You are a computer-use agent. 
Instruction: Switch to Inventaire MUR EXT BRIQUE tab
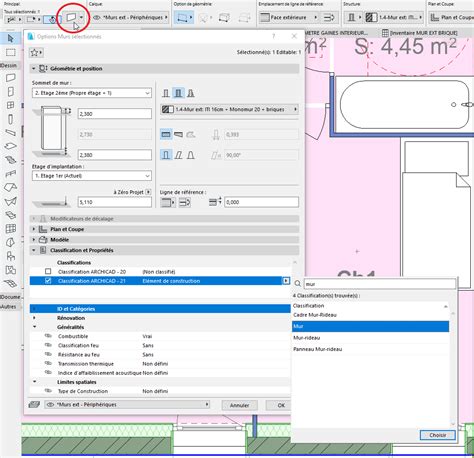pos(420,33)
